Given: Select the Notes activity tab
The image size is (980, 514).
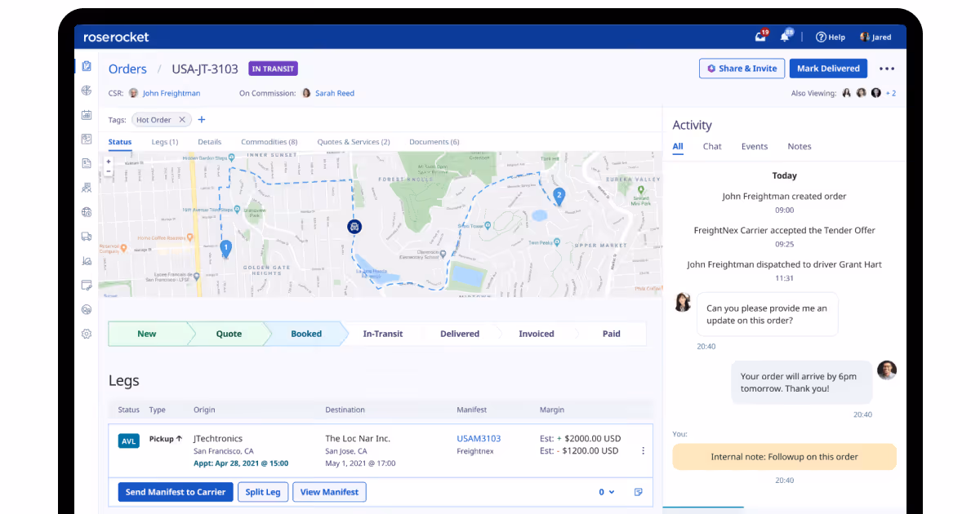Looking at the screenshot, I should (x=800, y=147).
